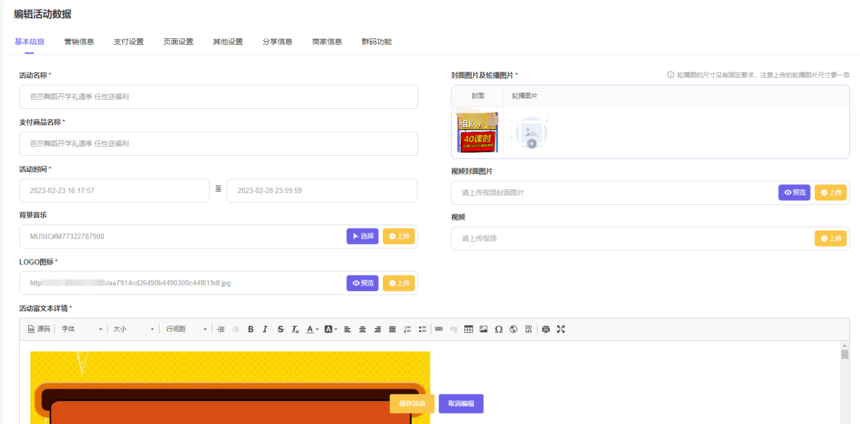Click the insert image icon
This screenshot has height=424, width=860.
click(x=483, y=329)
